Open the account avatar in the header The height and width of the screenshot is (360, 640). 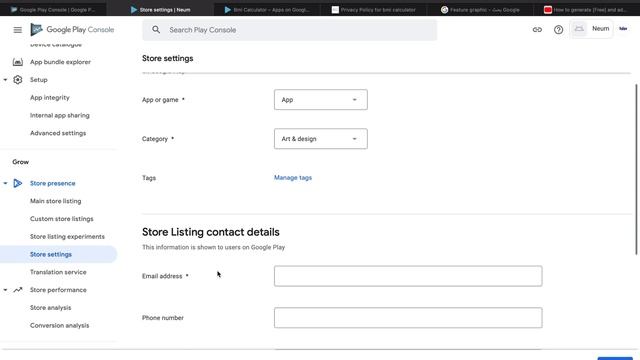623,29
